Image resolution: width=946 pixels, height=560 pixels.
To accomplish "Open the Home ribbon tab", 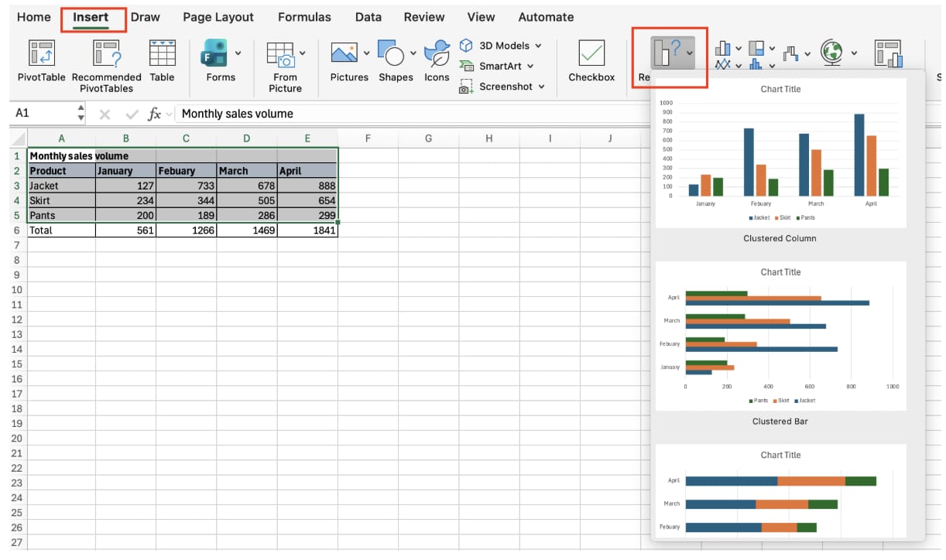I will click(x=33, y=16).
